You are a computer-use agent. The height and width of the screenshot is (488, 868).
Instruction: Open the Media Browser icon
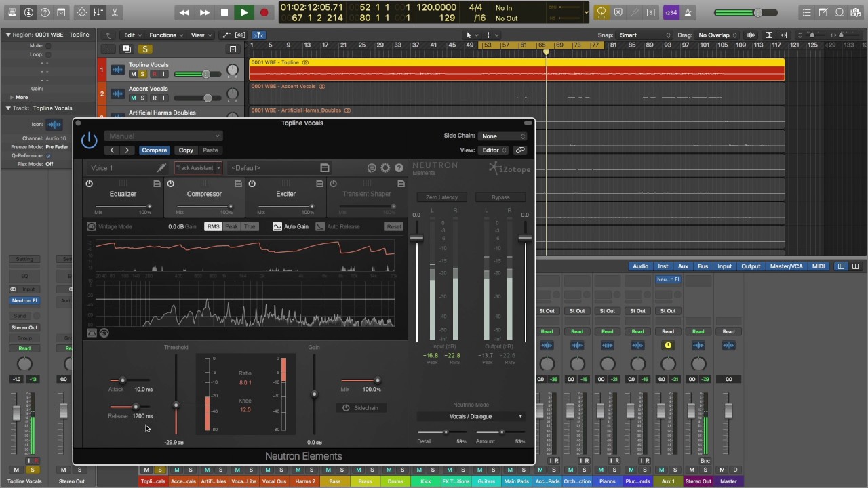(856, 12)
